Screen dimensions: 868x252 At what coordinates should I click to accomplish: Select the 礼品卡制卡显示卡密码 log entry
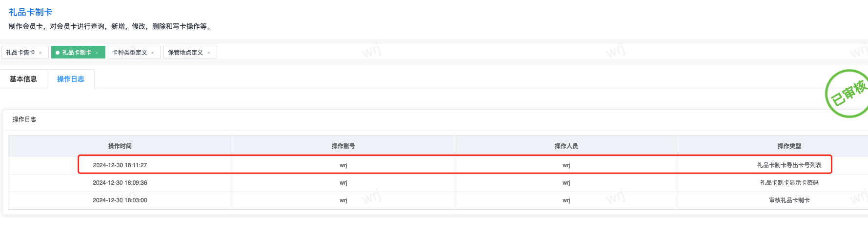point(789,183)
